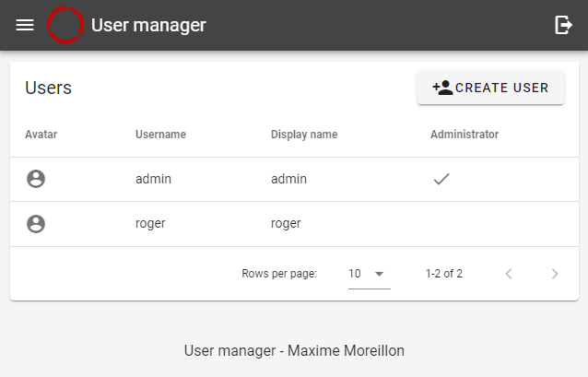Sort by the Username column header
This screenshot has height=377, width=588.
pos(160,135)
